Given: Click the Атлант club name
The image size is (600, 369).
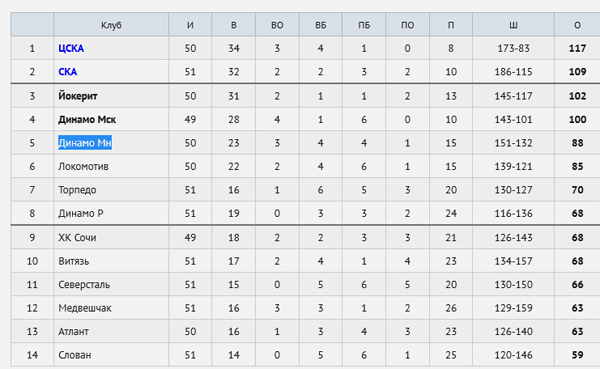Looking at the screenshot, I should pos(73,331).
